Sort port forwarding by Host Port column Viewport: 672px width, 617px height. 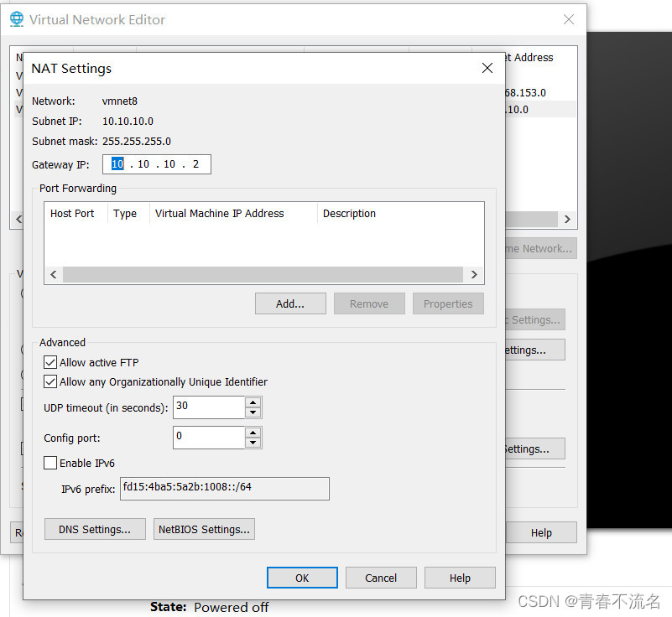click(72, 213)
